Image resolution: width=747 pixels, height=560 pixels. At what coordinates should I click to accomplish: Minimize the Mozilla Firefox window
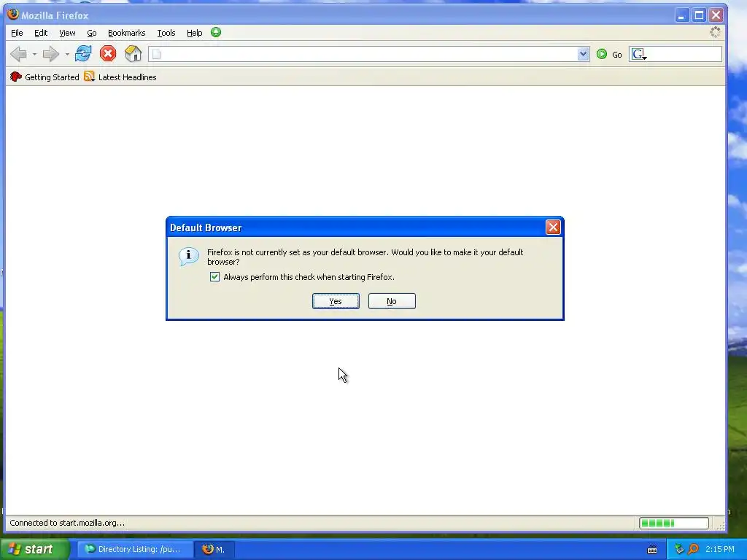[x=682, y=15]
